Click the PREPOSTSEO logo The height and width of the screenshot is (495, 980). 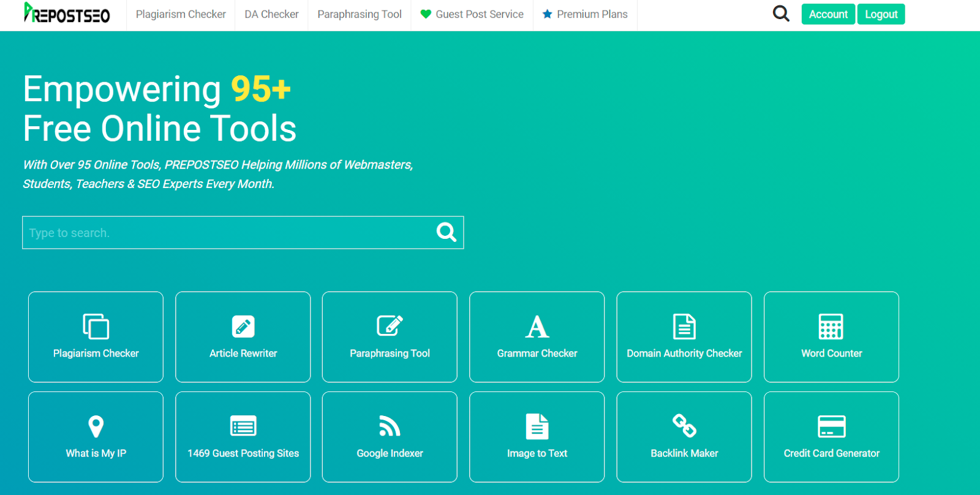pos(67,13)
